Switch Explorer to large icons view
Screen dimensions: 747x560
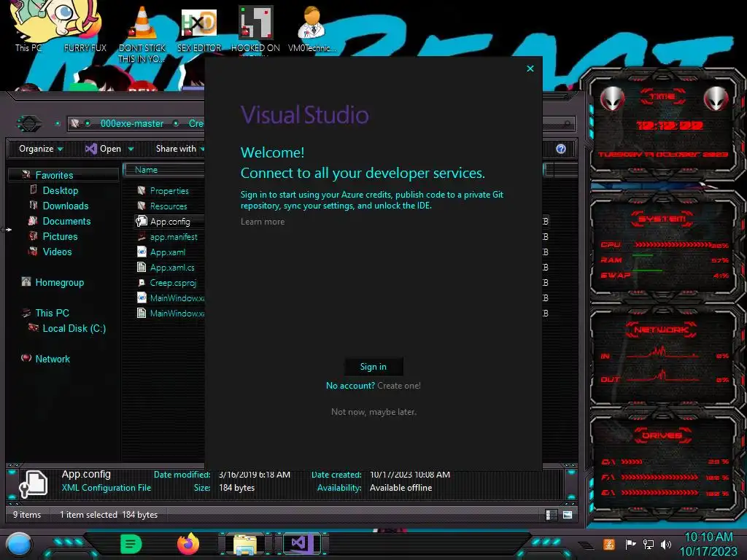[x=568, y=515]
